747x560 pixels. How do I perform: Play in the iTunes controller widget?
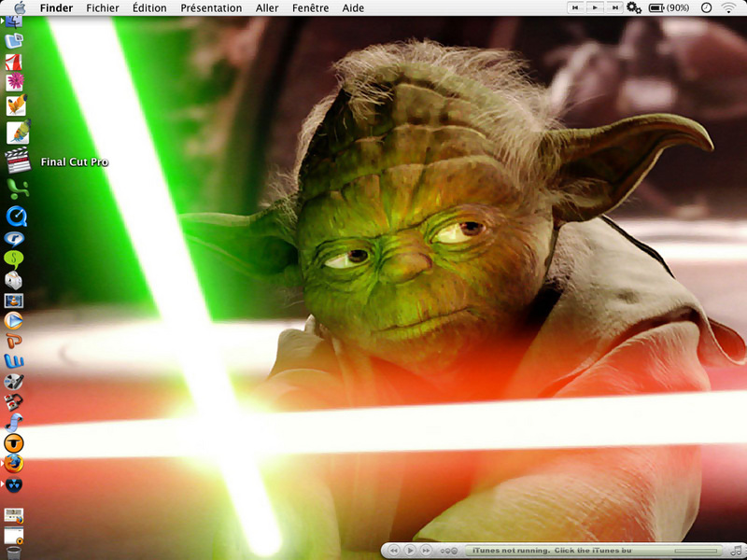[x=410, y=551]
